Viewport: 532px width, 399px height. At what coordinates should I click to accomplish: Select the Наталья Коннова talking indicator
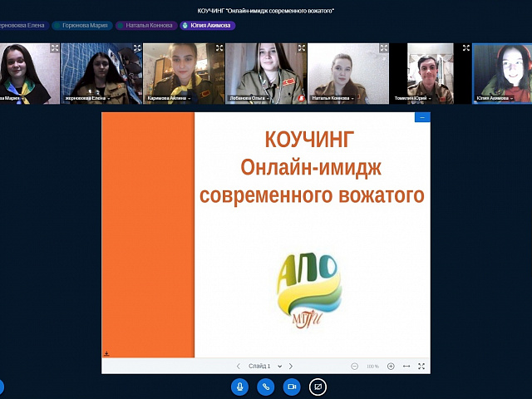coord(146,26)
